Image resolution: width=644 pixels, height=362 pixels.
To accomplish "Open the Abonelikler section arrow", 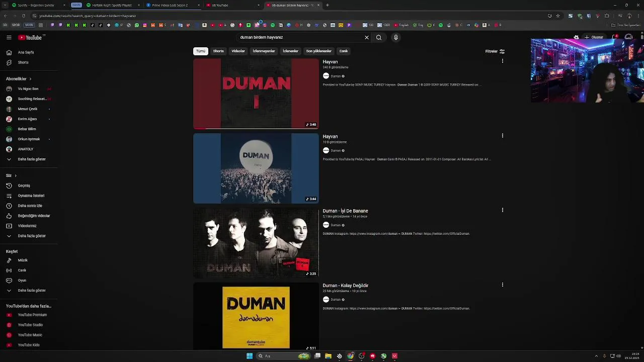I will [30, 79].
